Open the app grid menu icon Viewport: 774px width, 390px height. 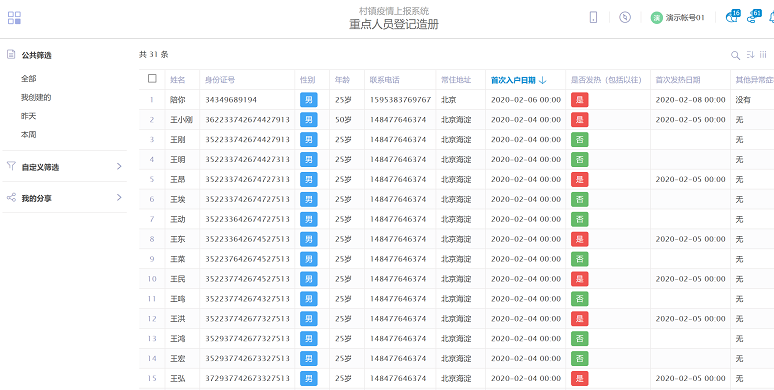(14, 18)
